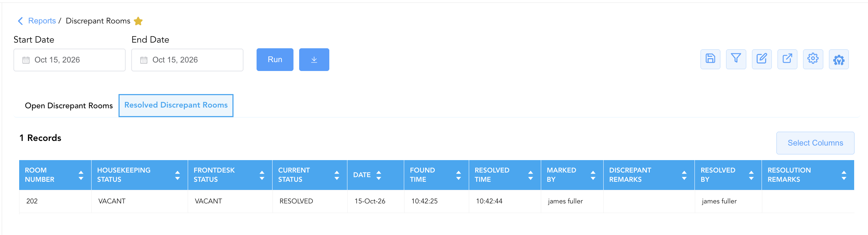The width and height of the screenshot is (868, 235).
Task: Switch to Open Discrepant Rooms tab
Action: coord(69,106)
